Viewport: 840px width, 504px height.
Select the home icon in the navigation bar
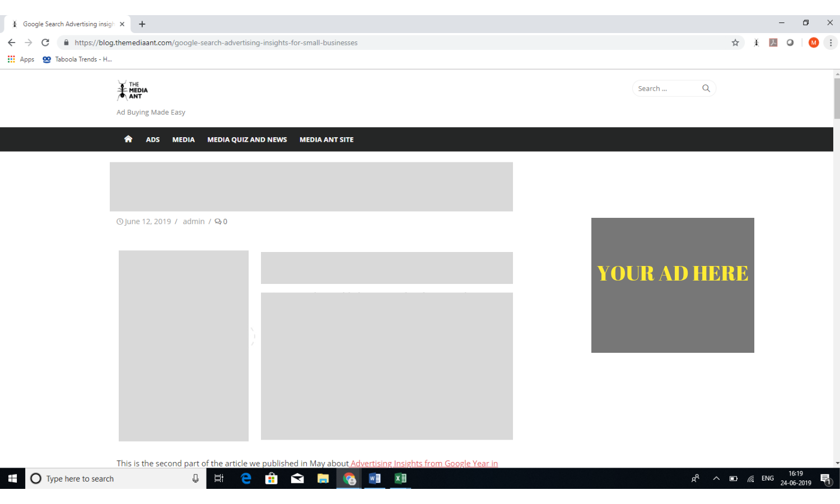tap(128, 139)
